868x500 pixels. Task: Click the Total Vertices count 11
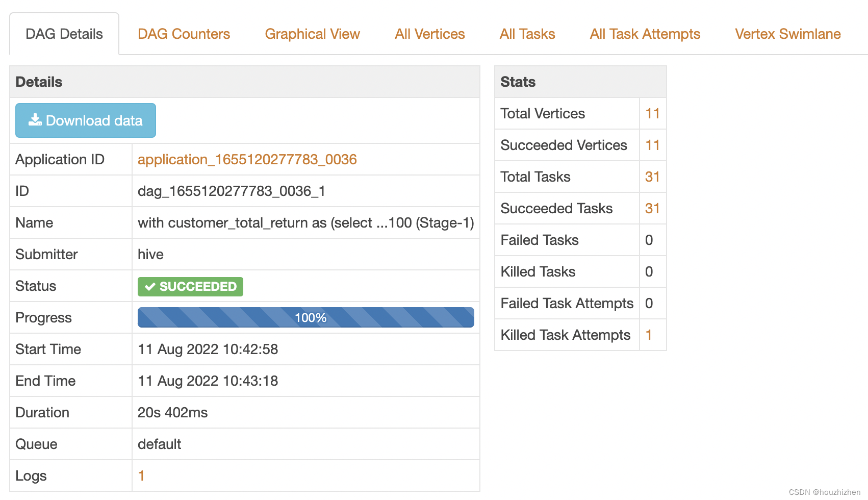tap(652, 114)
